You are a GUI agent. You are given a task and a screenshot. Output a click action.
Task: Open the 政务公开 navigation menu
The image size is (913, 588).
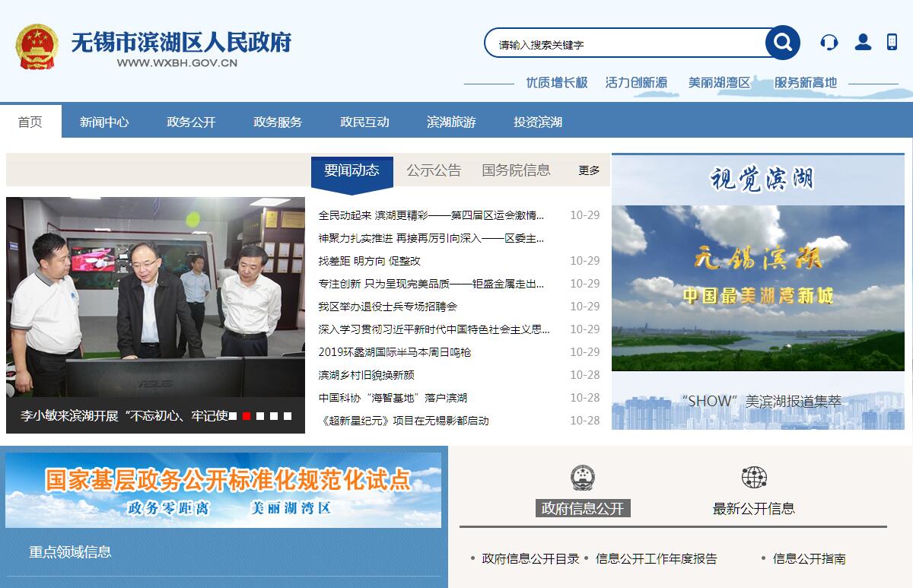[191, 122]
